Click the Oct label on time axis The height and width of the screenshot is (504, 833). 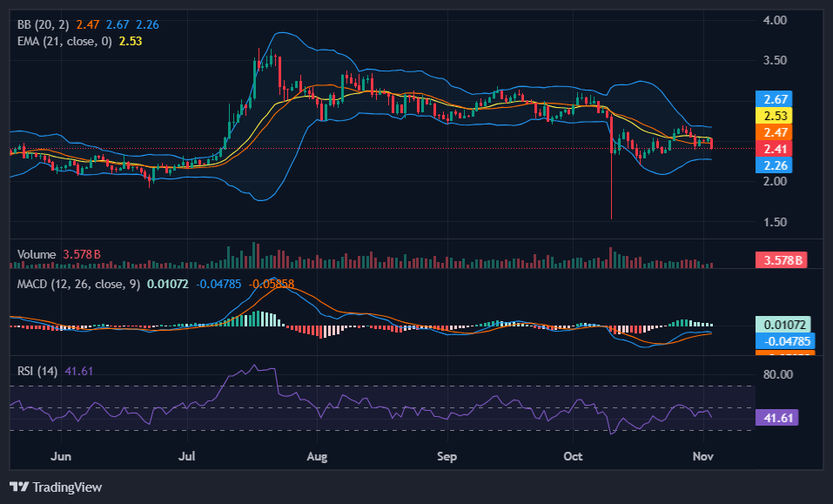pos(573,456)
